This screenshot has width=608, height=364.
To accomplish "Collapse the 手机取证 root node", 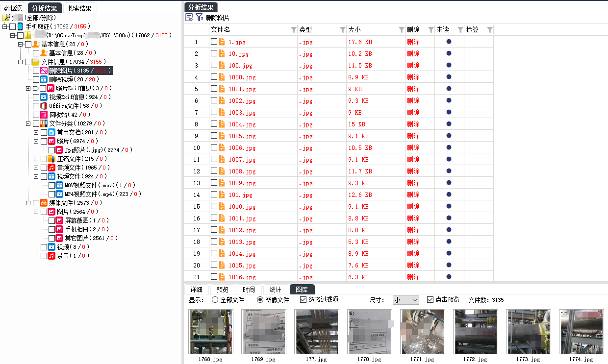I will [x=5, y=26].
